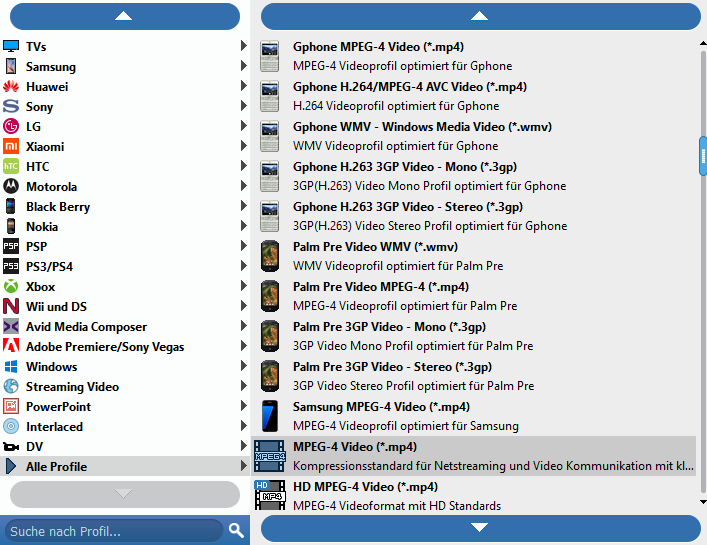
Task: Open the Interlaced category
Action: [x=125, y=426]
